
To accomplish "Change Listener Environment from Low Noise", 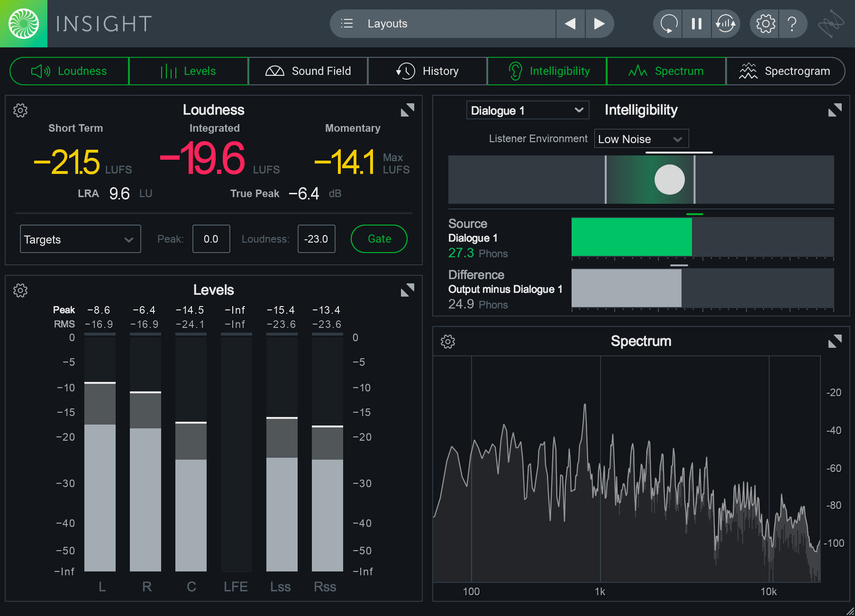I will pos(641,138).
